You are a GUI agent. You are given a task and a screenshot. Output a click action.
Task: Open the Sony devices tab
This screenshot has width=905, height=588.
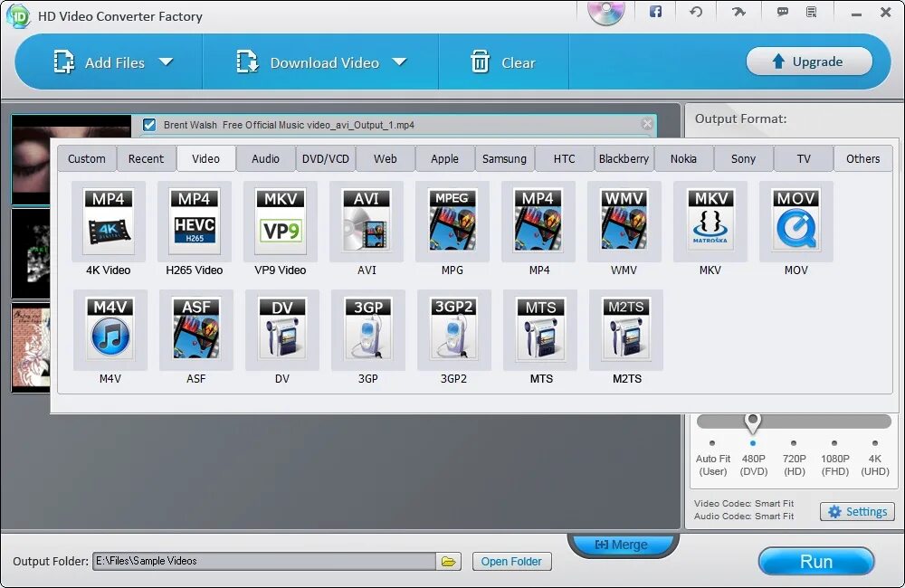(x=743, y=158)
